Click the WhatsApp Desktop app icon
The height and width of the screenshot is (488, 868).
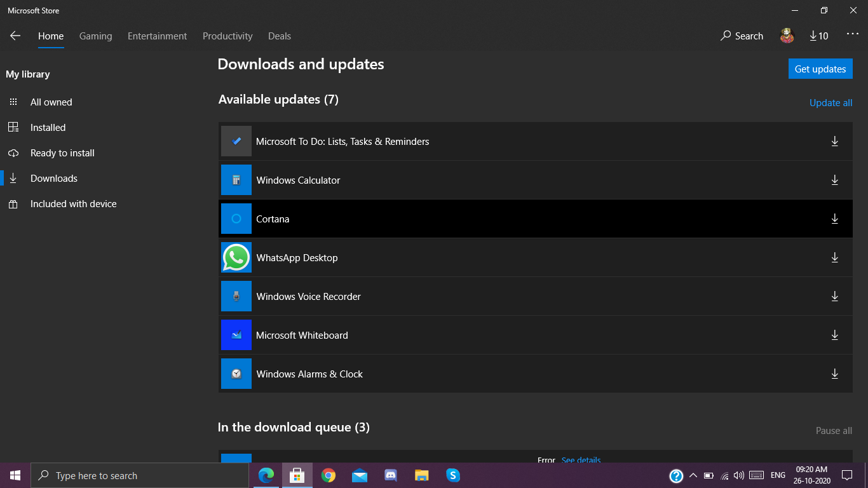click(x=236, y=257)
